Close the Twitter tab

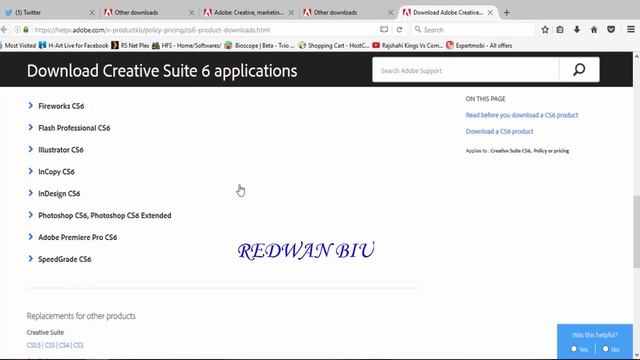pyautogui.click(x=92, y=13)
